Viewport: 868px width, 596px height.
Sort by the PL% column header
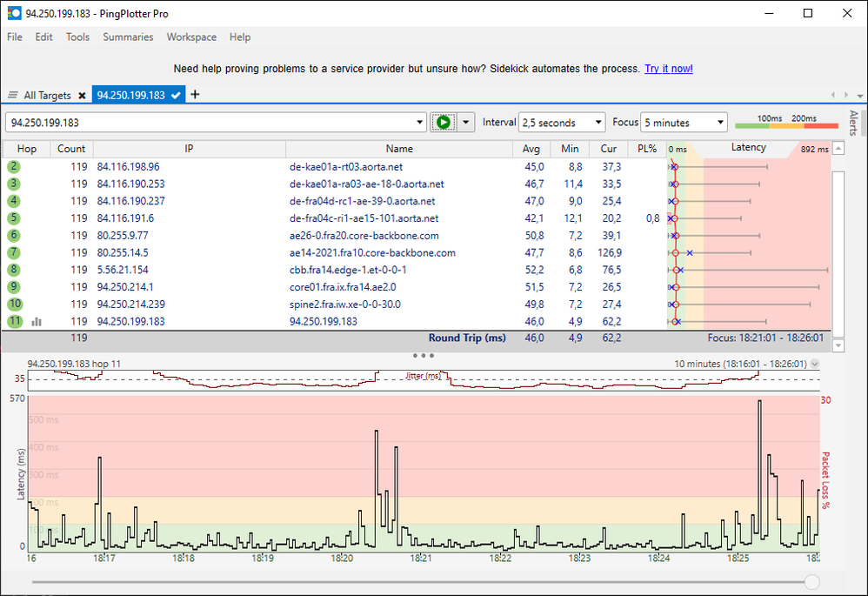coord(646,149)
